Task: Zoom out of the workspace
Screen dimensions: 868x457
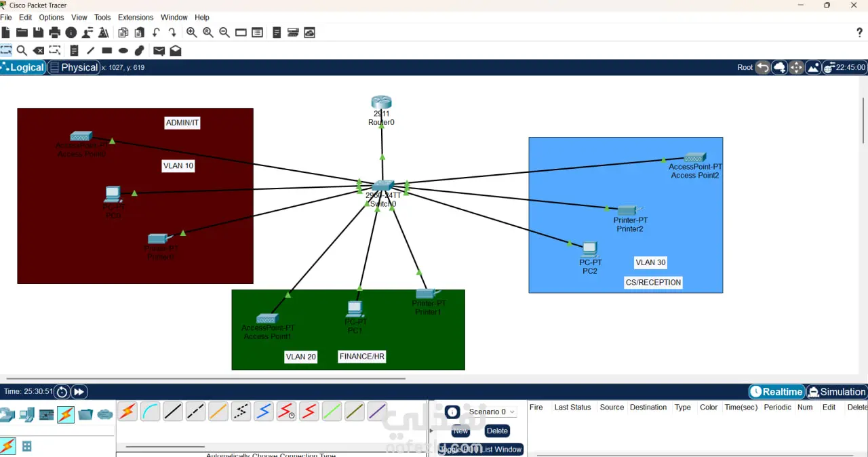Action: click(x=224, y=33)
